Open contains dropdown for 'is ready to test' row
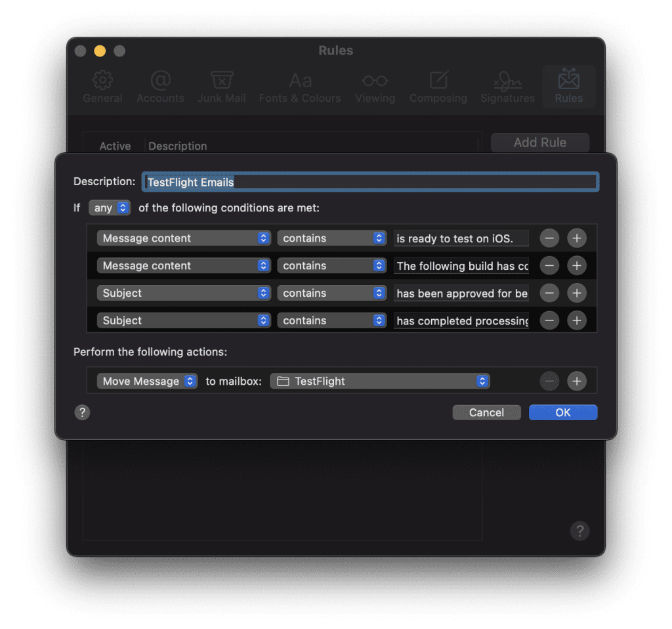This screenshot has height=629, width=672. pos(331,238)
